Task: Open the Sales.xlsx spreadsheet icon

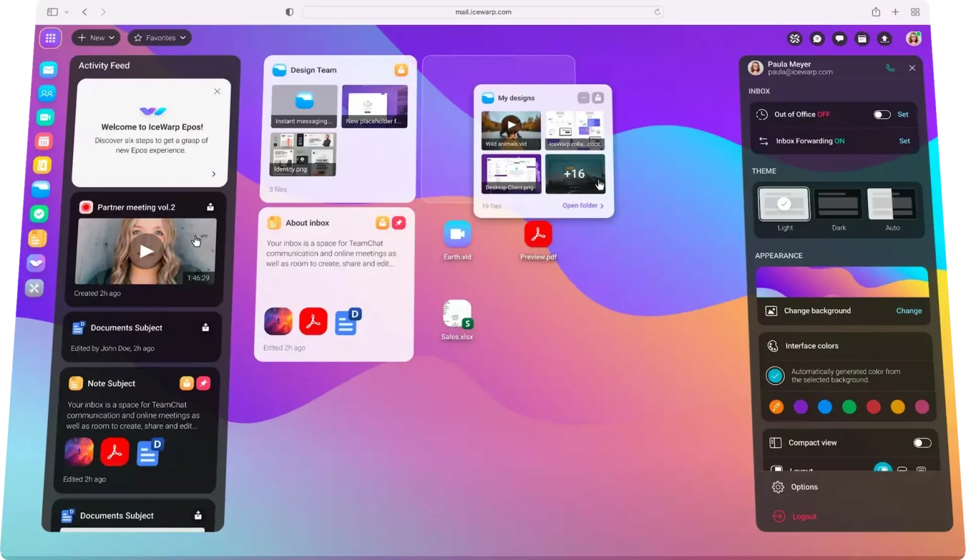Action: pyautogui.click(x=457, y=314)
